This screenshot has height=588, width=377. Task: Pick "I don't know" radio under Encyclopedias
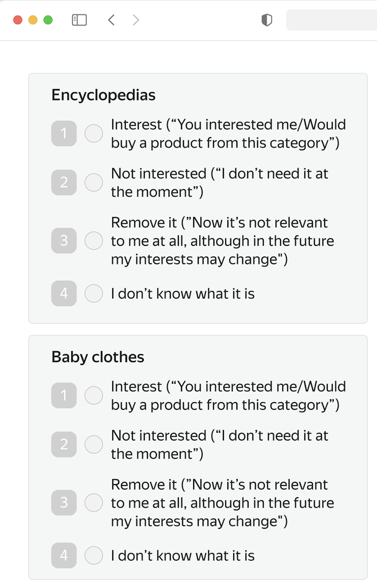pyautogui.click(x=93, y=293)
